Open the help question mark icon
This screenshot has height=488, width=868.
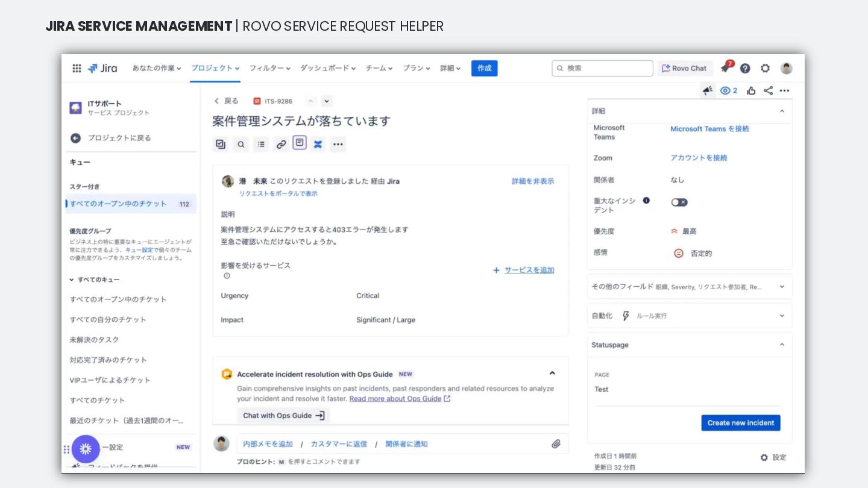(745, 68)
